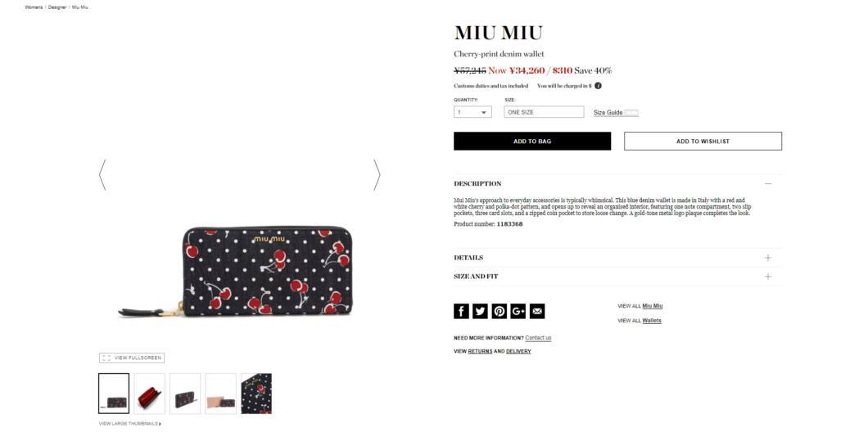Screen dimensions: 868x432
Task: Expand the Size and Fit section
Action: [767, 277]
